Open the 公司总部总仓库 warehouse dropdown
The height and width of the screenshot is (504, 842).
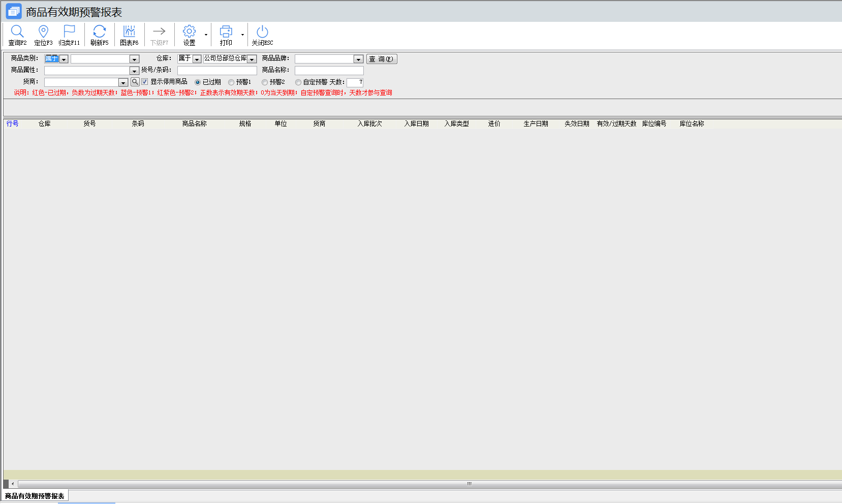point(252,59)
